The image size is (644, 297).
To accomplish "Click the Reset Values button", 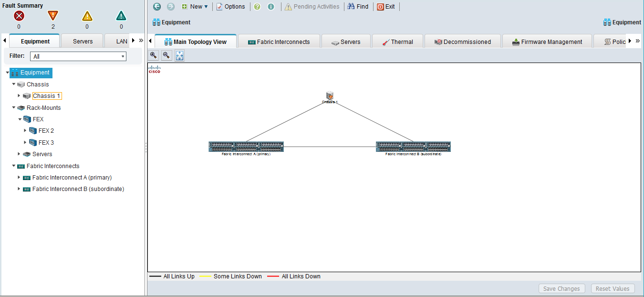I will point(613,288).
